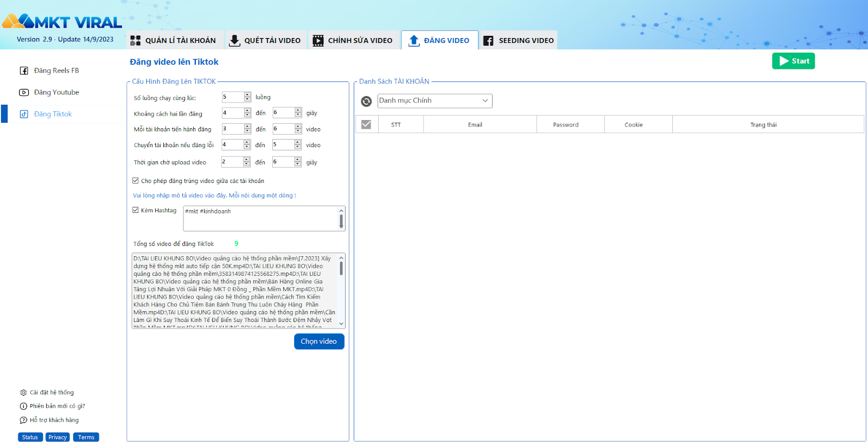Open Đăng Reels FB in sidebar
The height and width of the screenshot is (442, 868).
pyautogui.click(x=56, y=71)
